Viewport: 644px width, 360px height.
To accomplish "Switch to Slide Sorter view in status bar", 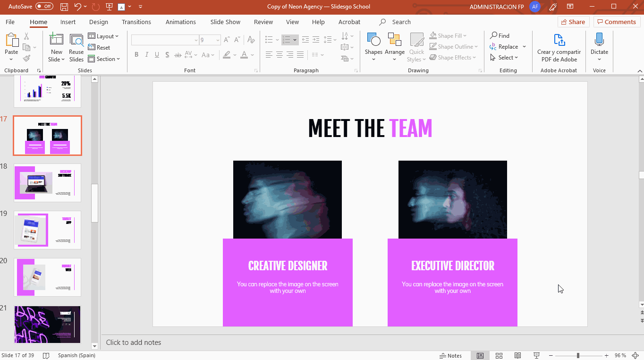I will point(499,355).
